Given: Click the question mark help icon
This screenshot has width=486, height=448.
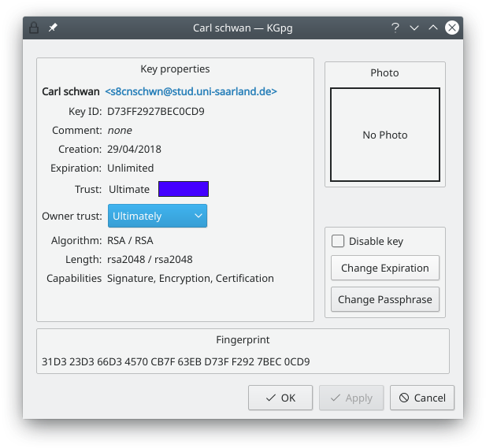Looking at the screenshot, I should pyautogui.click(x=395, y=28).
